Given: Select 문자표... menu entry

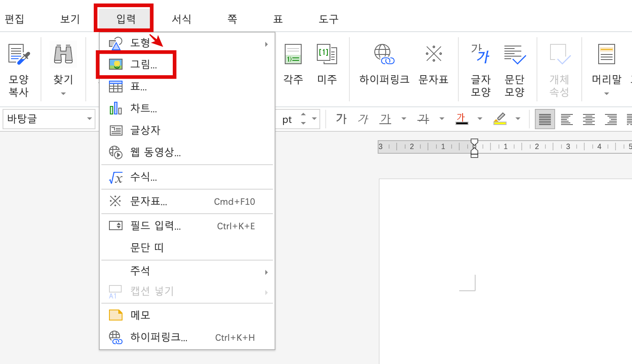Looking at the screenshot, I should click(x=187, y=201).
